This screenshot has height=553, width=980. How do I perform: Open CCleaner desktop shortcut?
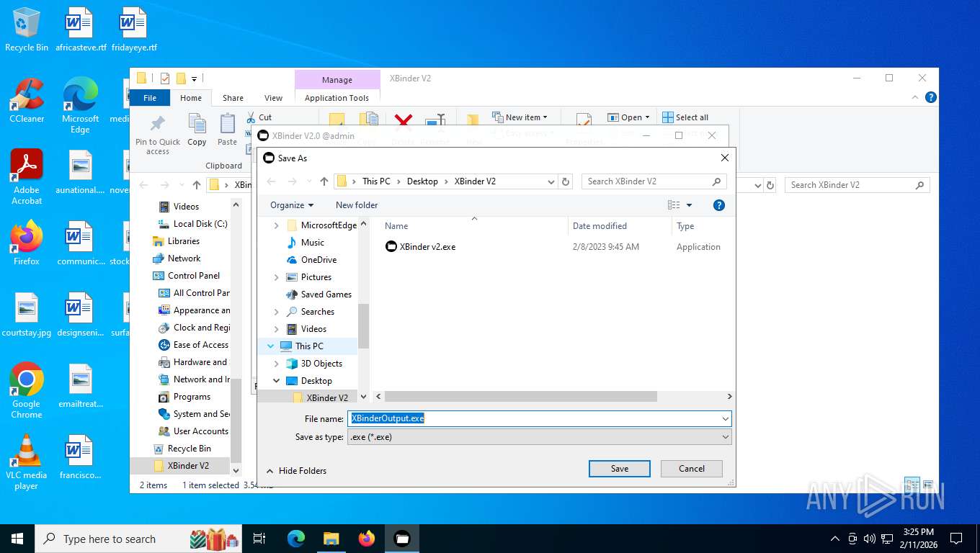tap(27, 101)
